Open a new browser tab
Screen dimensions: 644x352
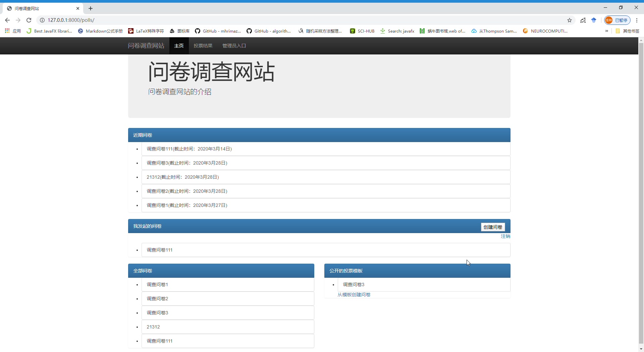pyautogui.click(x=91, y=8)
